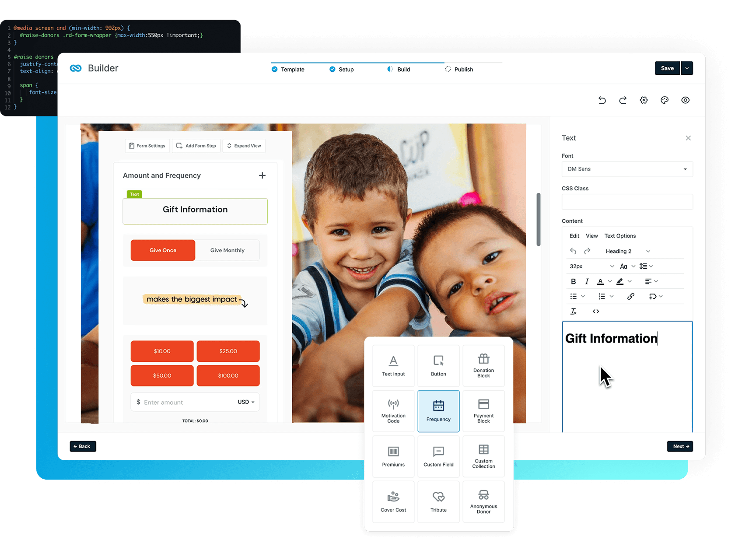Expand the Save options arrow
The height and width of the screenshot is (543, 756).
click(687, 68)
